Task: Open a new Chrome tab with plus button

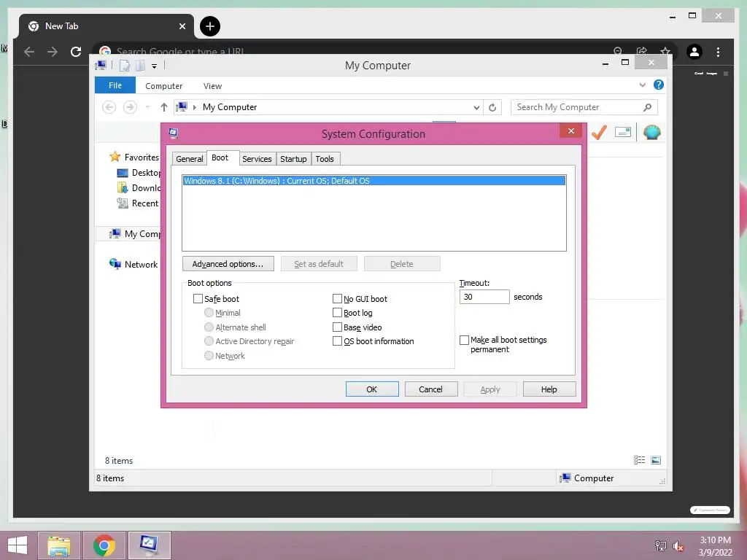Action: click(210, 26)
